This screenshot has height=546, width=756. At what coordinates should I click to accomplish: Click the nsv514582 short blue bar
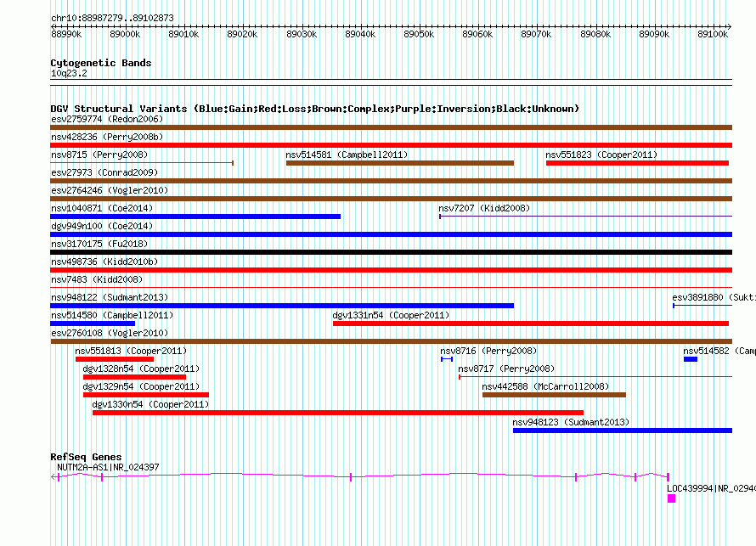[x=691, y=359]
